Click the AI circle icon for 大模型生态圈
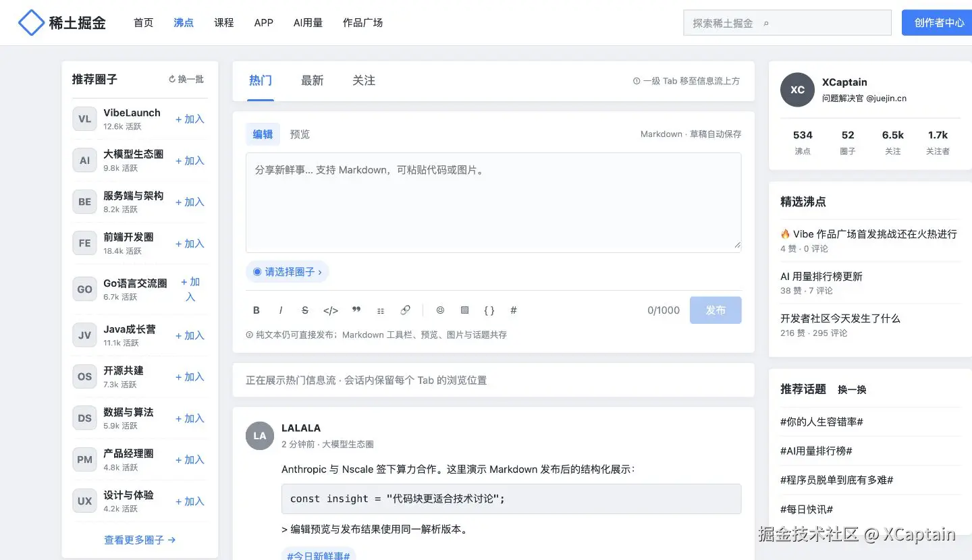972x560 pixels. click(84, 161)
